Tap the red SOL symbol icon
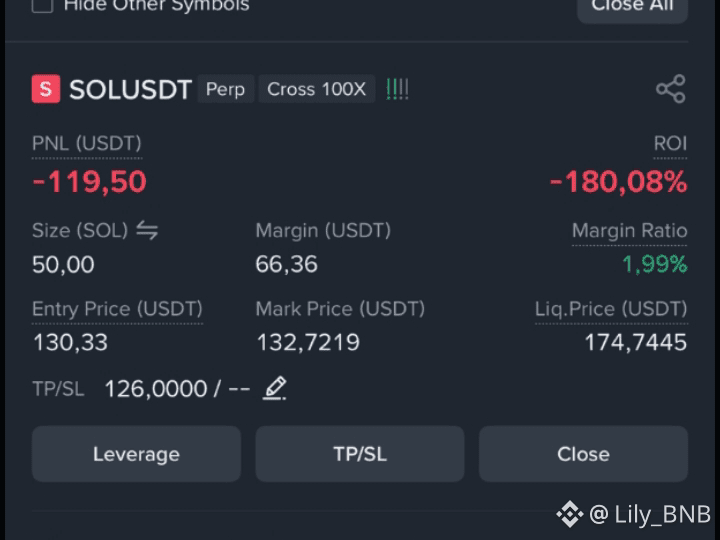This screenshot has height=540, width=720. [x=46, y=89]
